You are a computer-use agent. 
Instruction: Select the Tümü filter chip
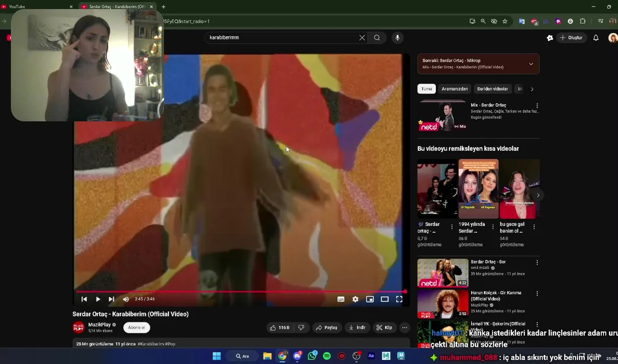pyautogui.click(x=427, y=89)
